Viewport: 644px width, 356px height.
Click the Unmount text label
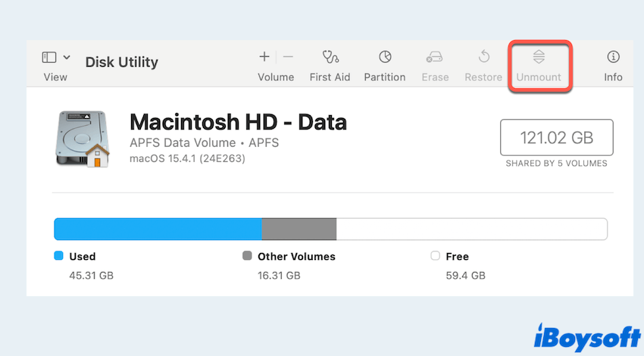click(x=539, y=77)
